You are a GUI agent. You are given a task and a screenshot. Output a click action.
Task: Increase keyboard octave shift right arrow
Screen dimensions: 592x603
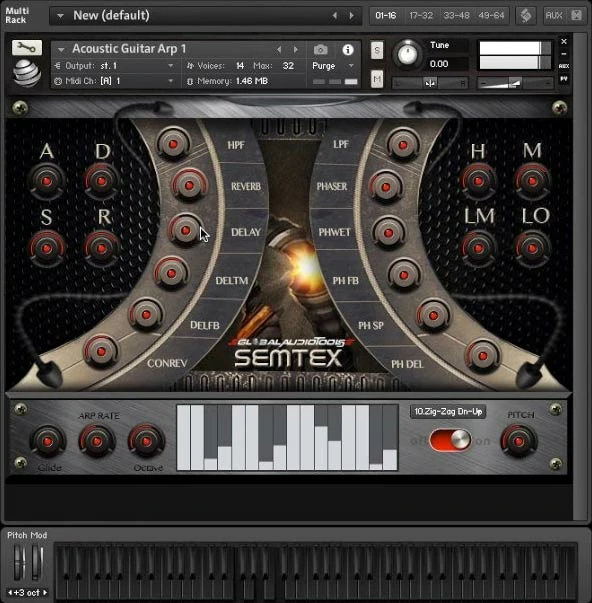(x=45, y=593)
